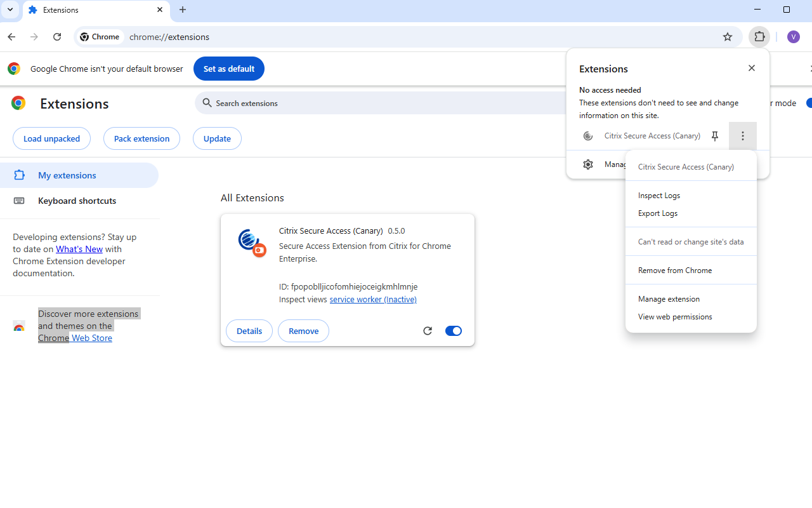Toggle the Developer mode switch
This screenshot has width=812, height=508.
[x=809, y=103]
